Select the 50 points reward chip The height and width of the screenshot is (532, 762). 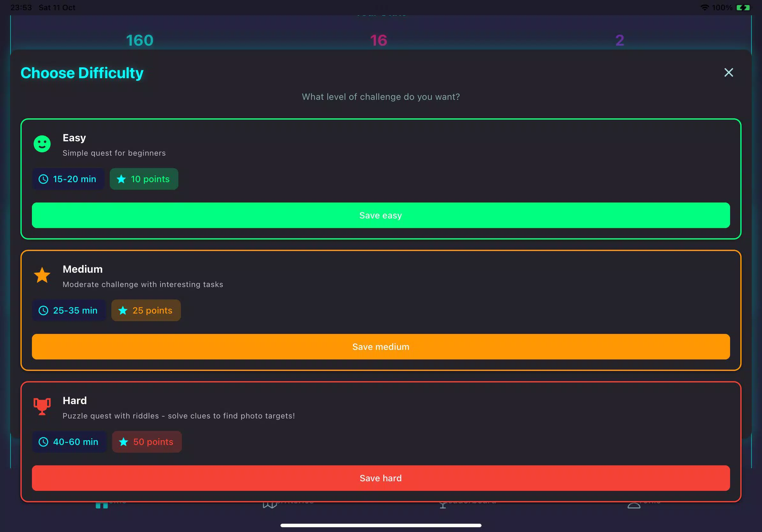(x=147, y=442)
